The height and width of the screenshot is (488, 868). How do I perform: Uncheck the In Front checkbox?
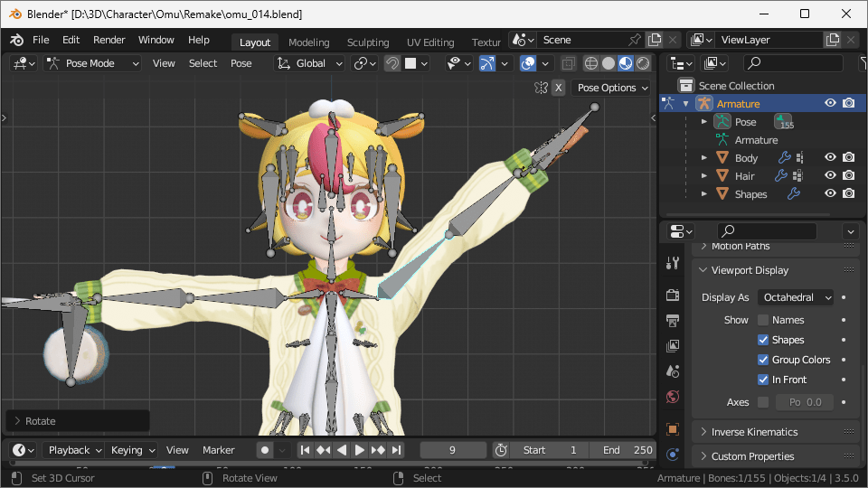[763, 380]
